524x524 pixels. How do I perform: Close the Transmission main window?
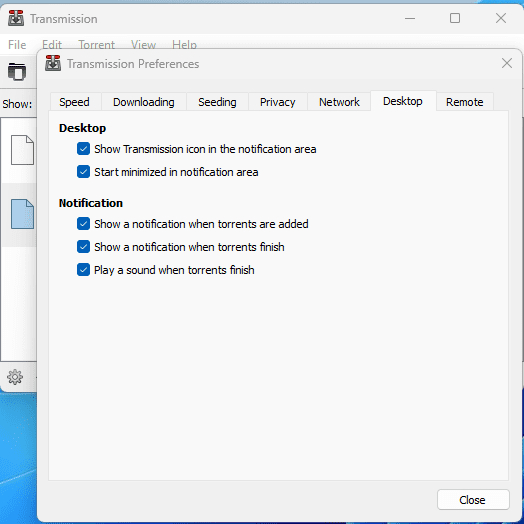pos(501,18)
